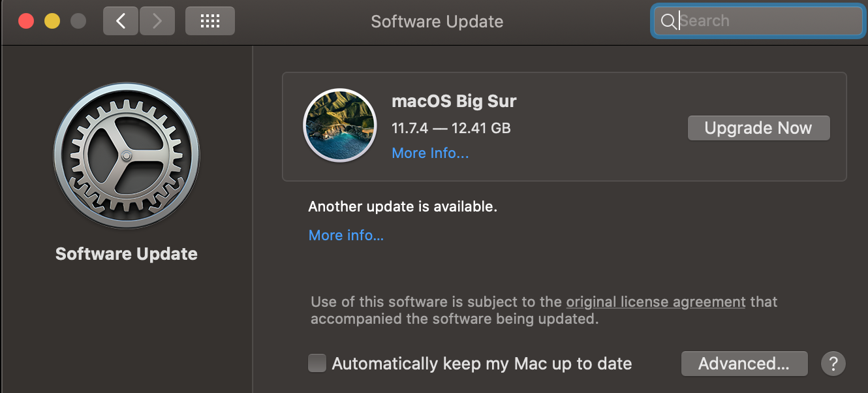This screenshot has width=868, height=393.
Task: Click the Software Update label under the gear
Action: [127, 254]
